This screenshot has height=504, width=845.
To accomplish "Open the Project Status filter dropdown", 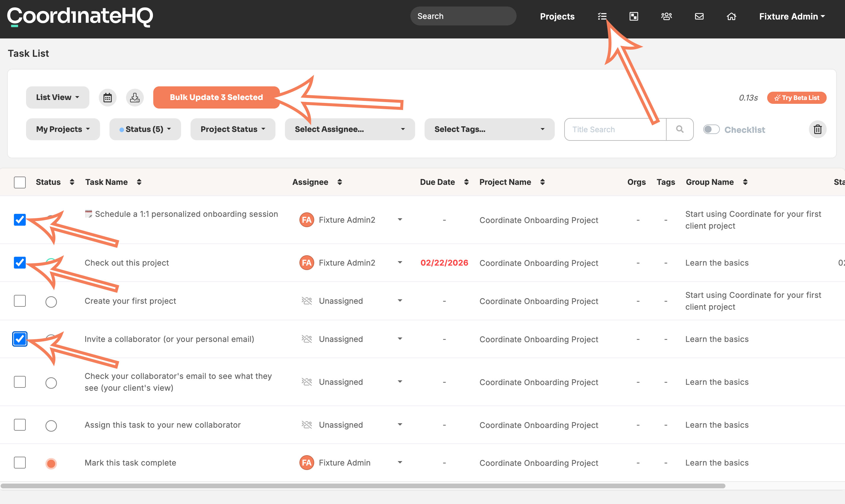I will (233, 129).
